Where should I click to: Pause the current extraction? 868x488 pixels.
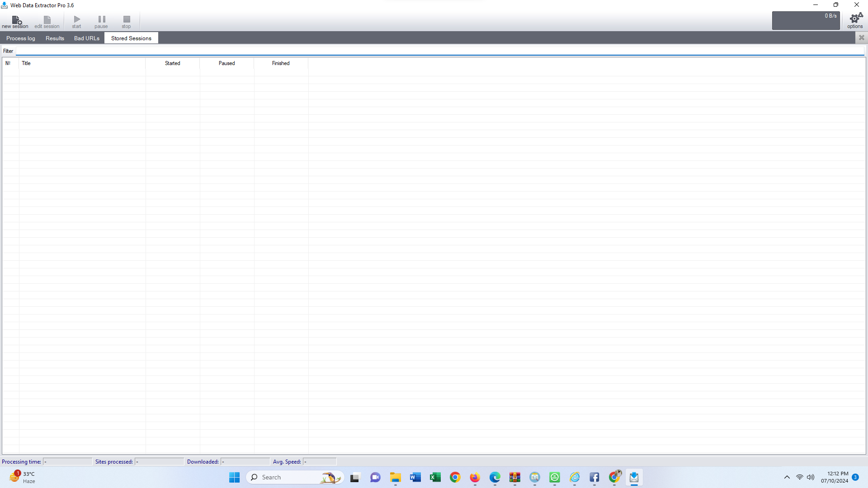coord(101,21)
